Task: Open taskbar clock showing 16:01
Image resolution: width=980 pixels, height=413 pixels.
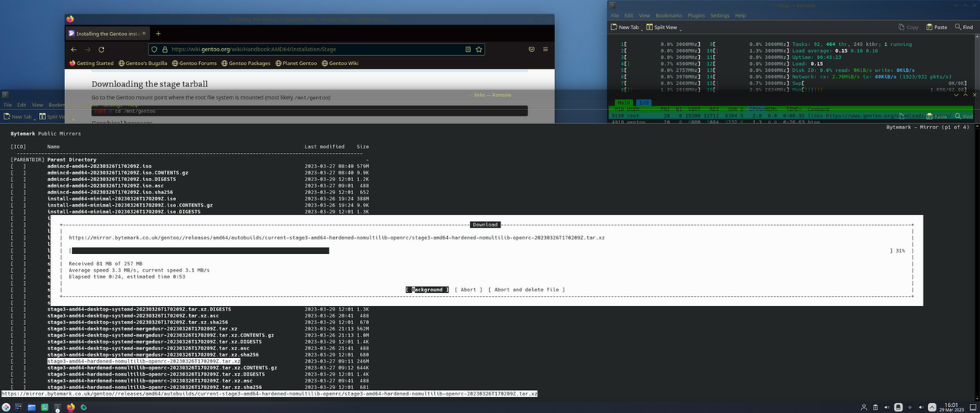Action: [x=952, y=407]
